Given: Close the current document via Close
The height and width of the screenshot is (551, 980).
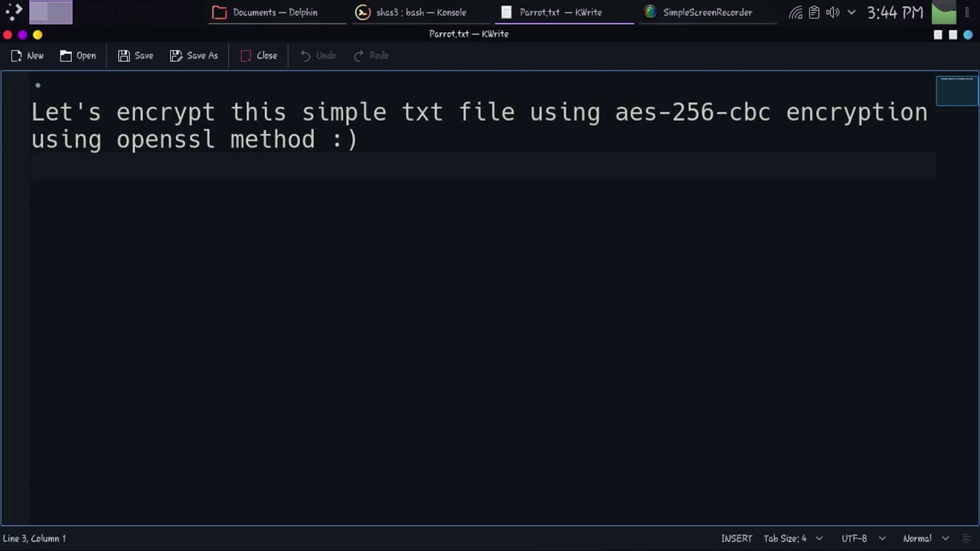Looking at the screenshot, I should [259, 56].
